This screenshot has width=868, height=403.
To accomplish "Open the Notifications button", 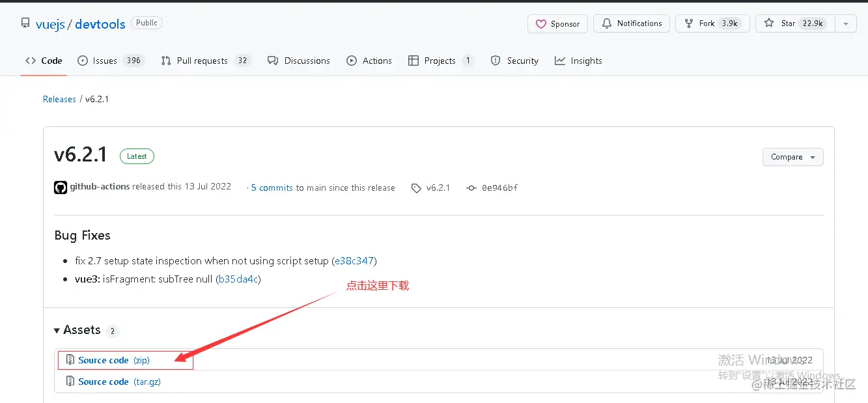I will point(632,23).
